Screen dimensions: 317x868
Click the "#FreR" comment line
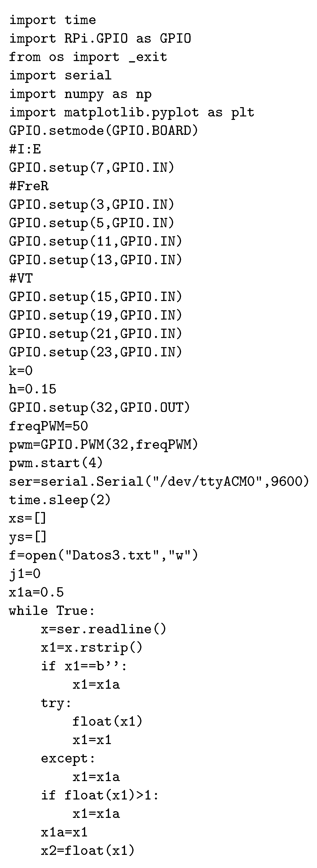click(29, 186)
